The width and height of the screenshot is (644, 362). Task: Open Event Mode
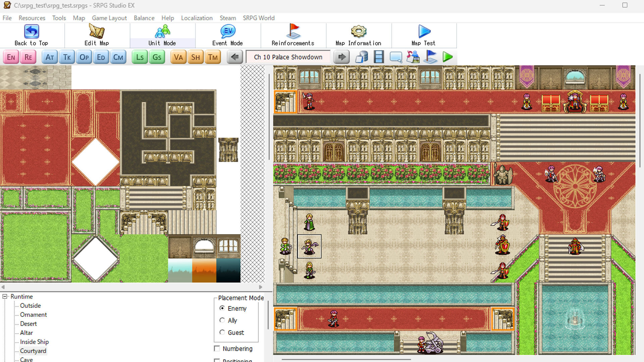point(228,35)
